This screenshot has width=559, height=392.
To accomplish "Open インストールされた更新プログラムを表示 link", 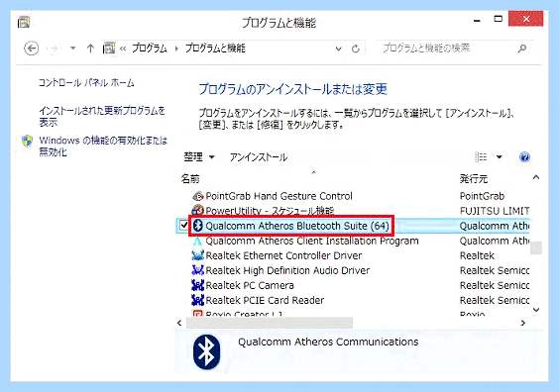I will (102, 117).
